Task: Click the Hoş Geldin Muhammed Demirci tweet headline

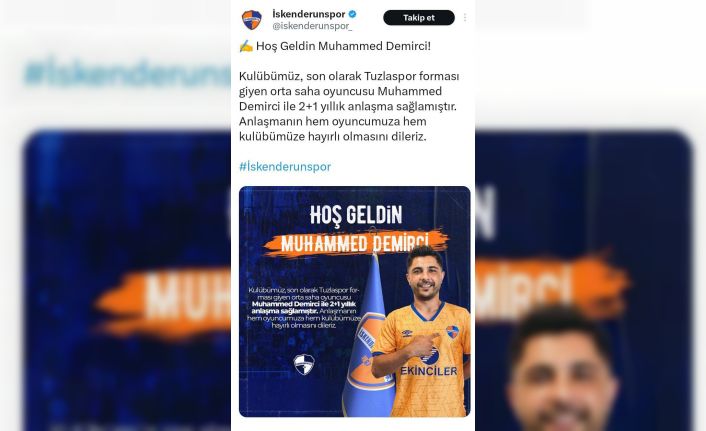Action: pyautogui.click(x=344, y=46)
